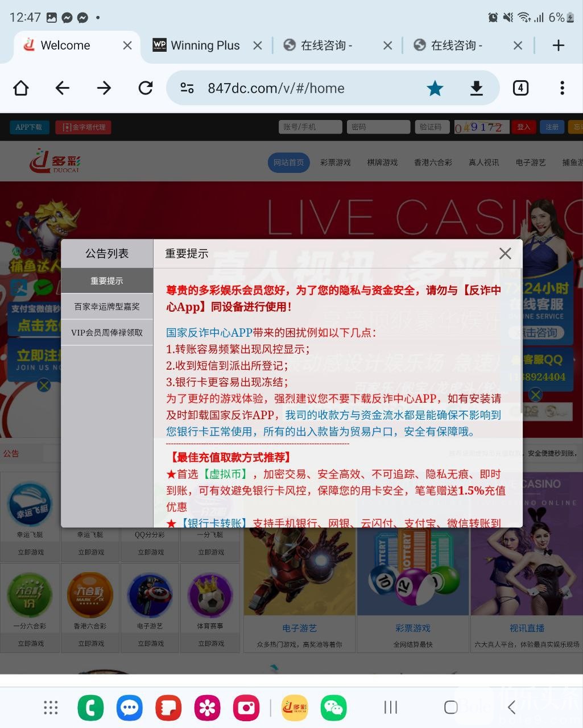Open downloads via the download icon
Viewport: 583px width, 728px height.
point(477,88)
